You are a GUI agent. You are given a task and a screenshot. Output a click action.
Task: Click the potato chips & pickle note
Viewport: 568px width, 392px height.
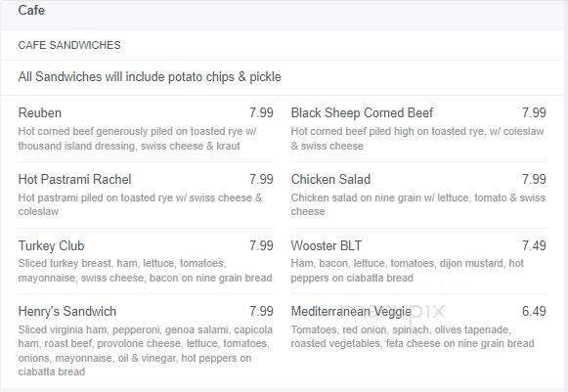coord(150,77)
